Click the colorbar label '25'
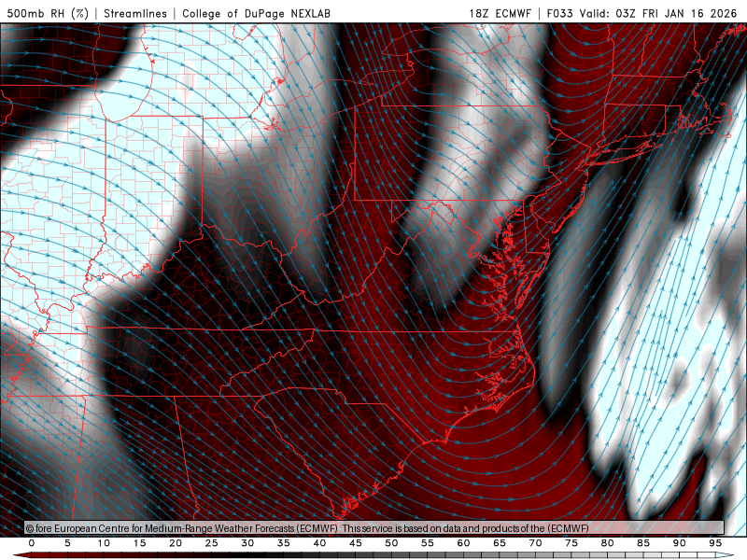The width and height of the screenshot is (747, 560). click(212, 543)
